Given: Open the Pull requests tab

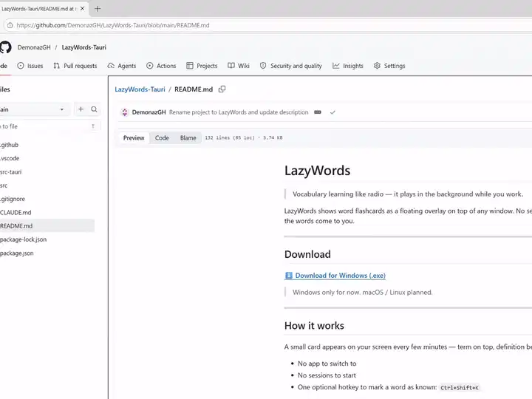Looking at the screenshot, I should [x=75, y=66].
